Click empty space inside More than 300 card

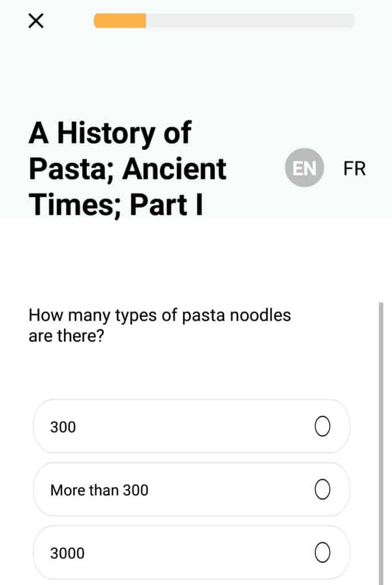[231, 489]
